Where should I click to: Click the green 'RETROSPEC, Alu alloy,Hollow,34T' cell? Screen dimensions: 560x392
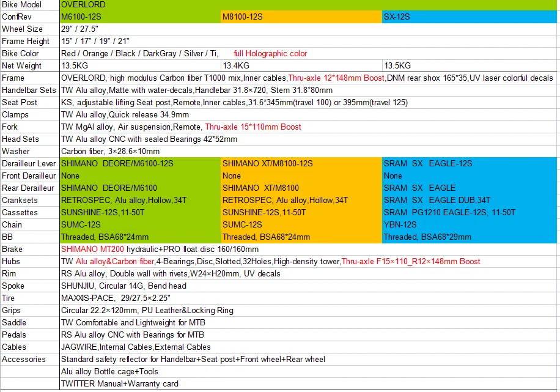pyautogui.click(x=140, y=200)
